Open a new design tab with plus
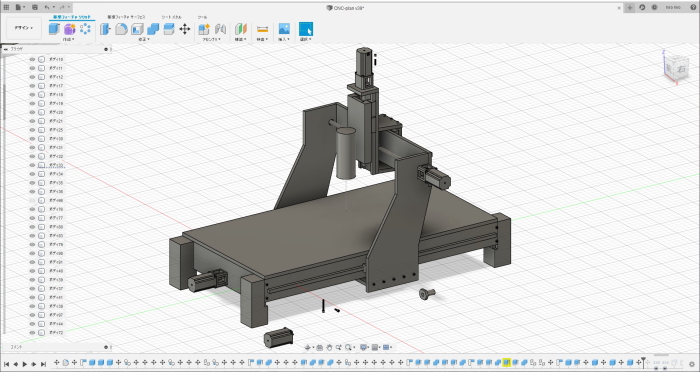 coord(629,8)
